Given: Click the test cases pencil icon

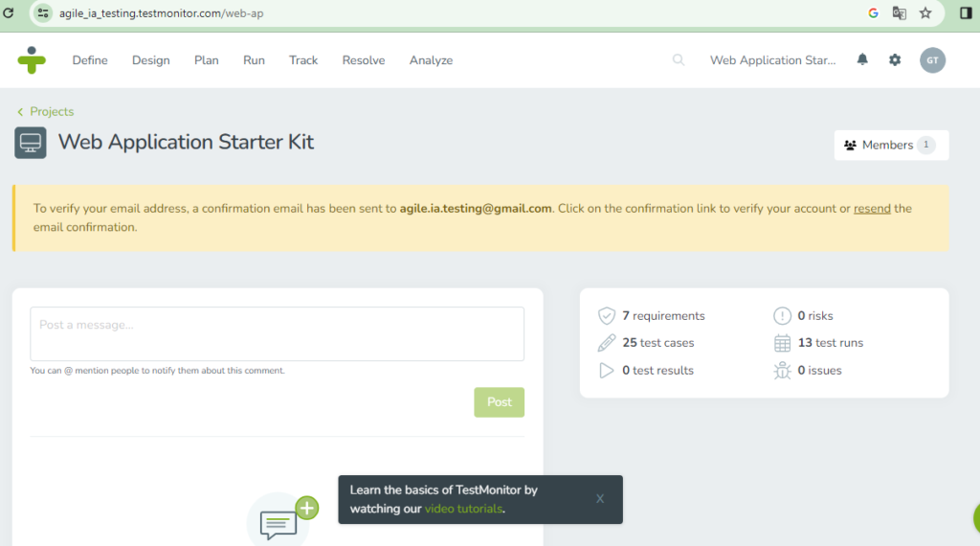Looking at the screenshot, I should (606, 343).
